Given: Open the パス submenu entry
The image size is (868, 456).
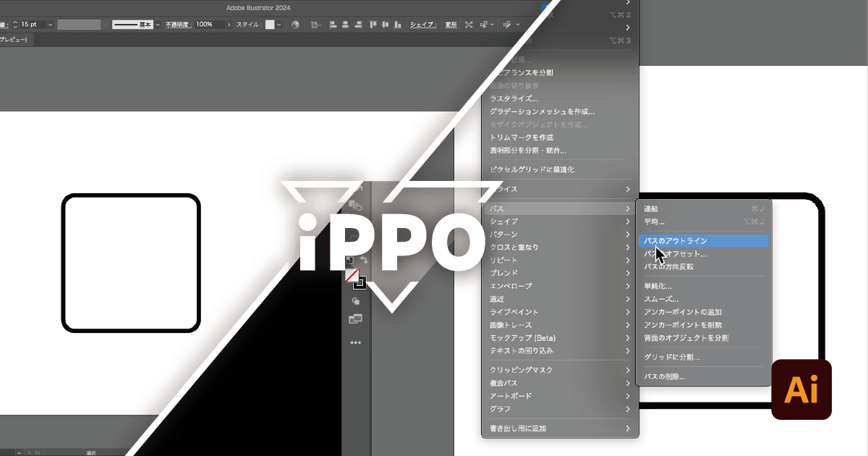Looking at the screenshot, I should tap(560, 208).
